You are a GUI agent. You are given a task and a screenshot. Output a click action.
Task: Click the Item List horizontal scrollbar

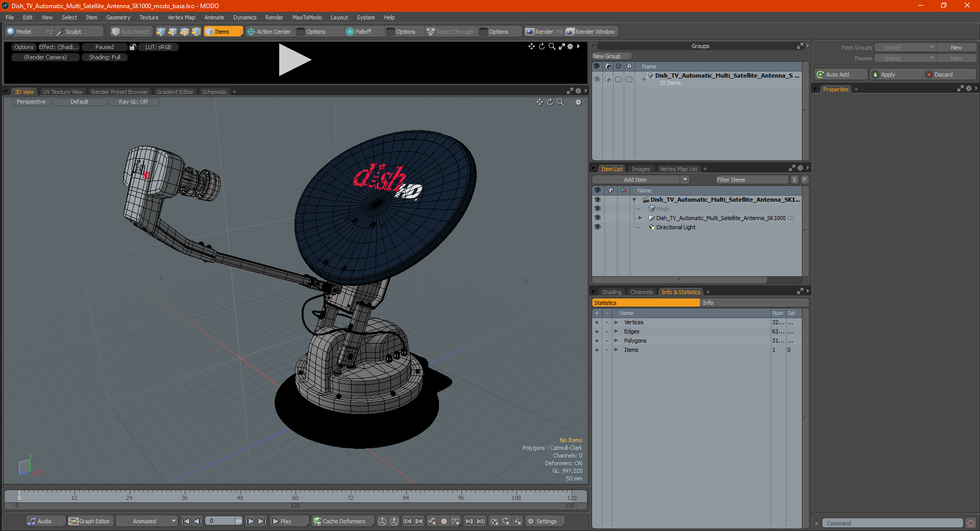pos(680,280)
